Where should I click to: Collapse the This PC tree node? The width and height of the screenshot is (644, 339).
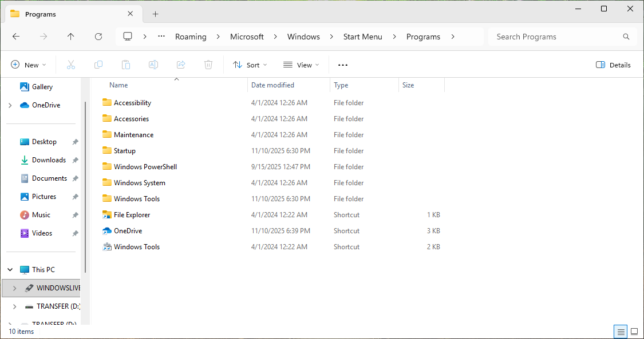[10, 270]
